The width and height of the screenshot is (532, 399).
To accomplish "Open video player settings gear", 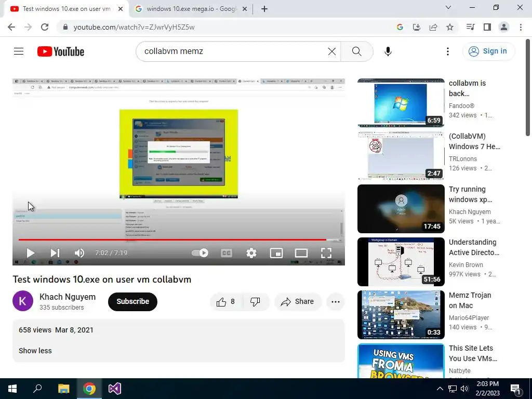I will (x=251, y=253).
